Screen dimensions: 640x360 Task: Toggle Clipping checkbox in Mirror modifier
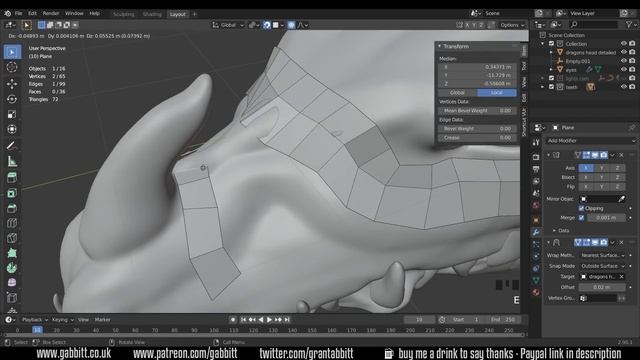coord(581,208)
